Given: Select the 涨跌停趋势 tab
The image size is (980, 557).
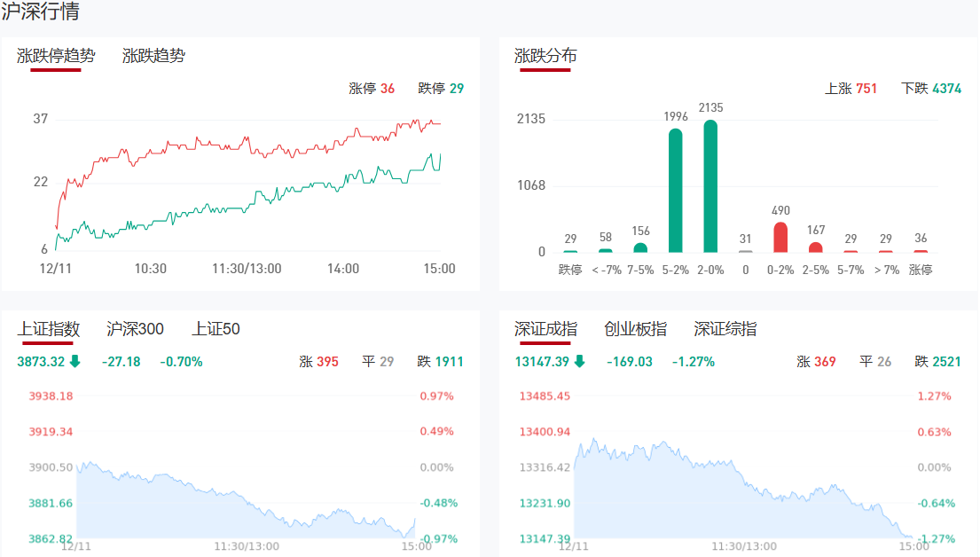Looking at the screenshot, I should click(56, 56).
